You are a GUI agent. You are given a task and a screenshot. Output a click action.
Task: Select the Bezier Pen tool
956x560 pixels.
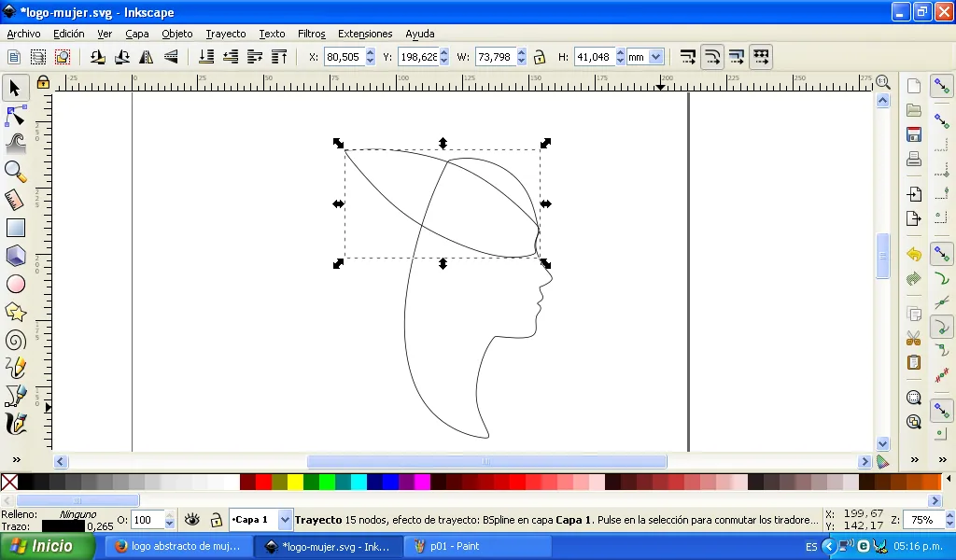point(15,396)
